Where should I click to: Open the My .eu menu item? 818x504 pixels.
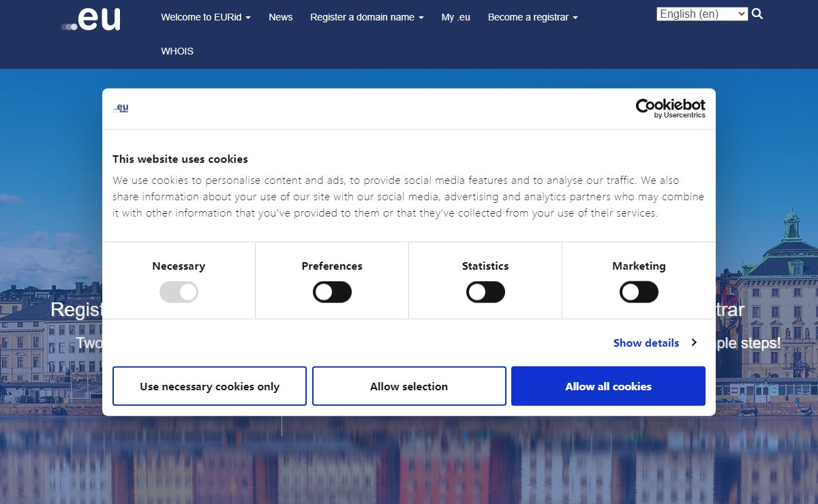[456, 17]
